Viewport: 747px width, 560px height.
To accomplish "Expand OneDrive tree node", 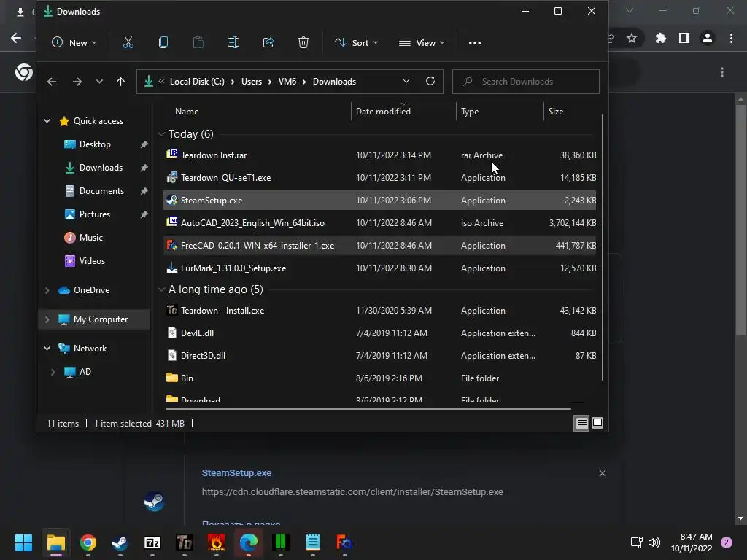I will point(47,290).
